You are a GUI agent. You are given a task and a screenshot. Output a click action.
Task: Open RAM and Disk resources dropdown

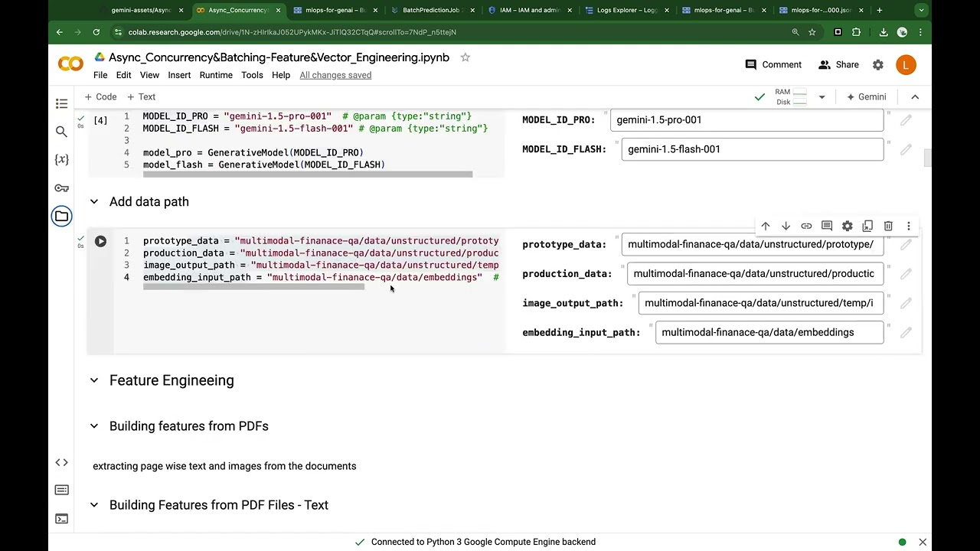click(x=822, y=97)
